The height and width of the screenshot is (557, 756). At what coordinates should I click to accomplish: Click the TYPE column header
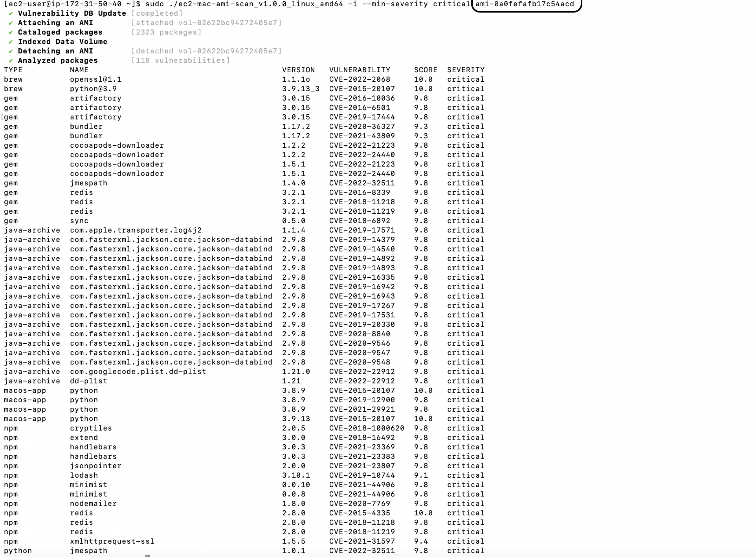tap(13, 70)
